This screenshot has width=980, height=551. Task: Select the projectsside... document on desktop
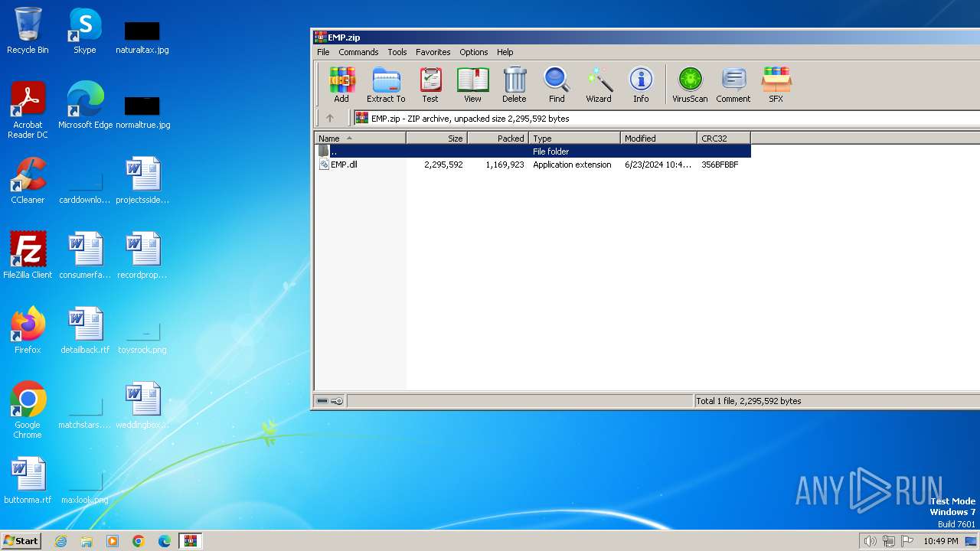coord(142,181)
